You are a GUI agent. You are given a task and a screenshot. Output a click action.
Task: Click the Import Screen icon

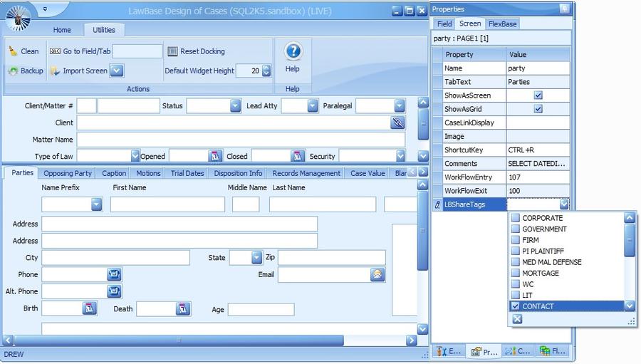click(55, 71)
